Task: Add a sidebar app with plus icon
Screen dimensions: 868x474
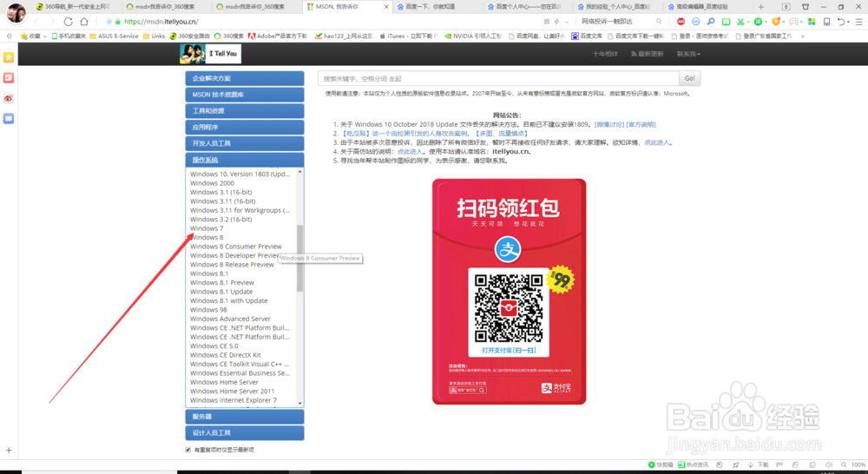Action: coord(9,451)
